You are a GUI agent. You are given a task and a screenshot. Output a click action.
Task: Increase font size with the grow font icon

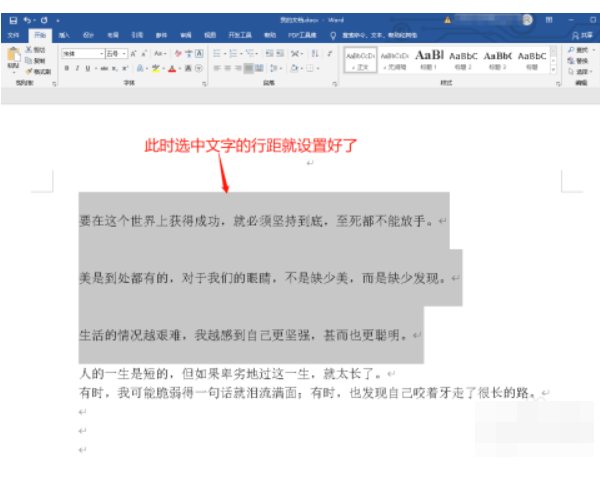click(134, 54)
